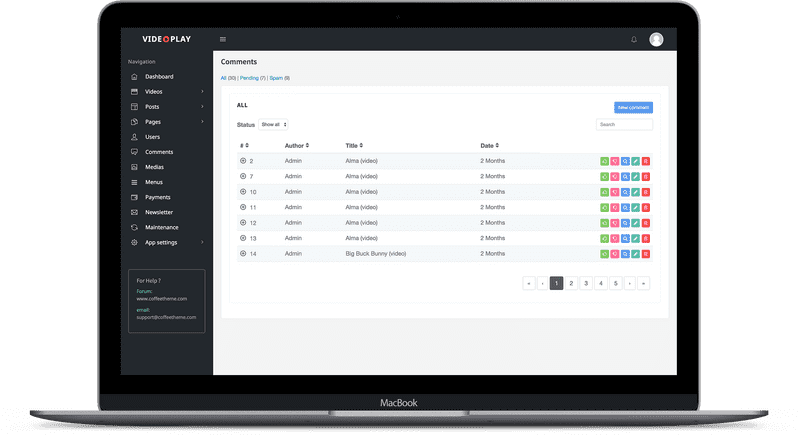Expand the Posts submenu chevron

coord(202,107)
